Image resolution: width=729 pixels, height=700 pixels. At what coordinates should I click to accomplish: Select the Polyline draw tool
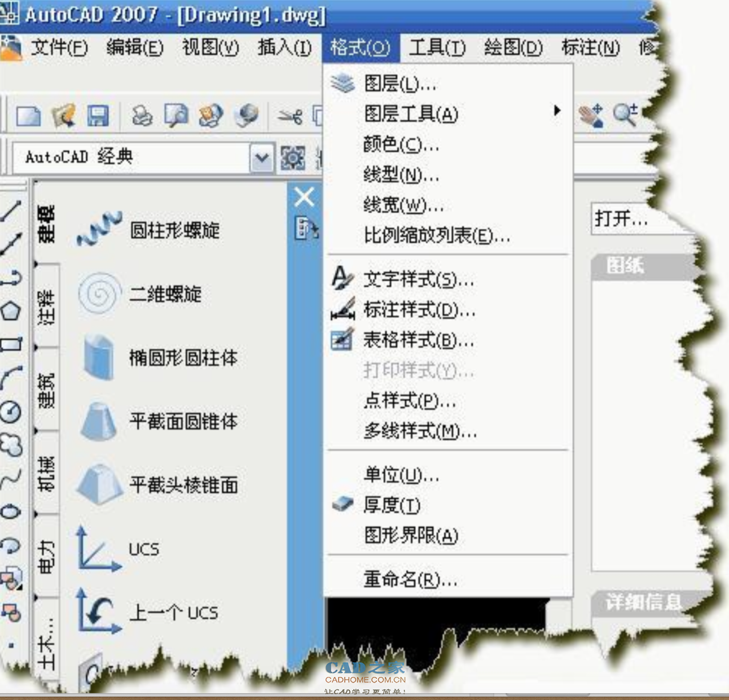pos(11,278)
